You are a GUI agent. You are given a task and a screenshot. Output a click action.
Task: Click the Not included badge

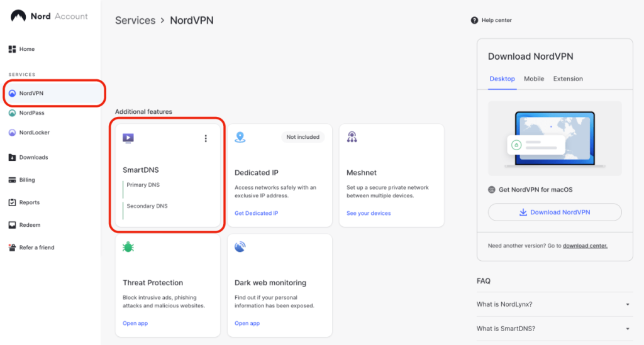(x=303, y=137)
